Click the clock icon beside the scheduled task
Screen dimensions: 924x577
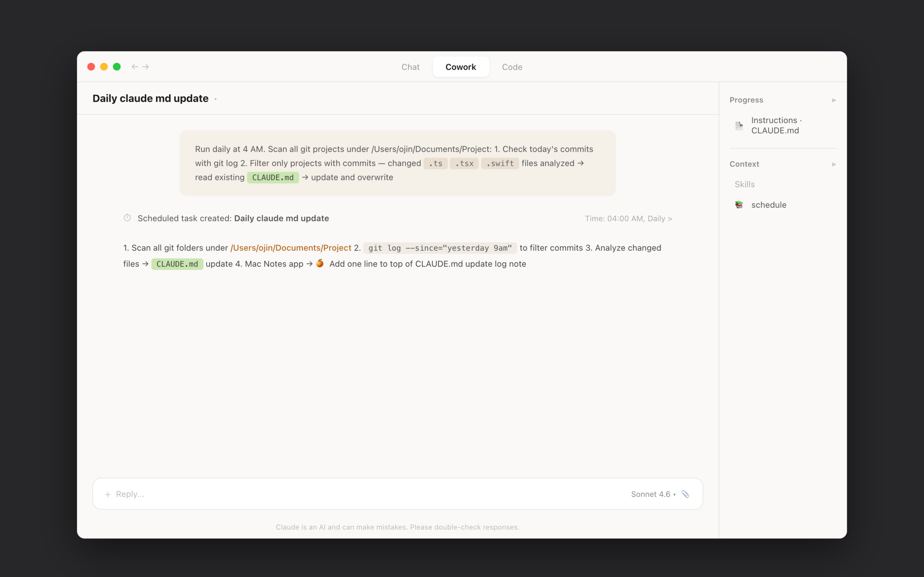pos(127,217)
